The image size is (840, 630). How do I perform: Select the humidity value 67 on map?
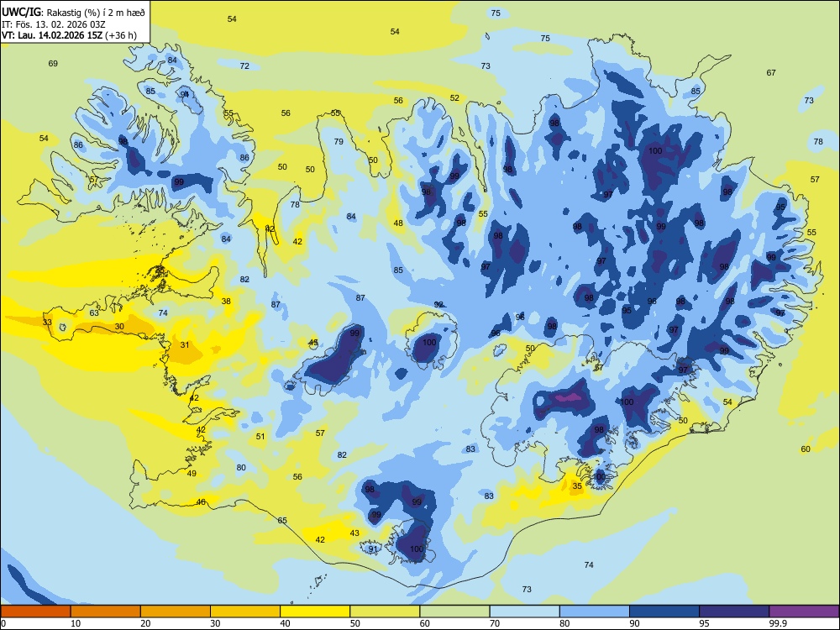coord(771,72)
